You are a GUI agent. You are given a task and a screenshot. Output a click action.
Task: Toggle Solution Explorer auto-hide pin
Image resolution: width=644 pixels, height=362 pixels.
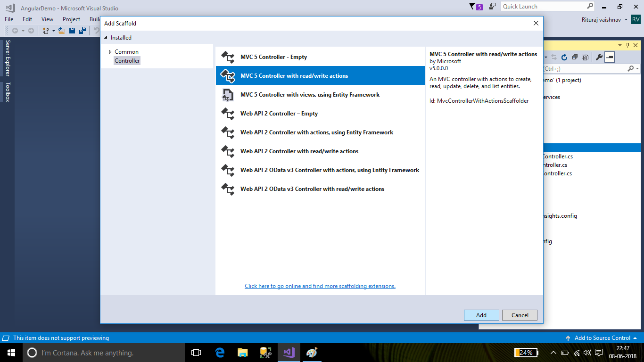[627, 45]
